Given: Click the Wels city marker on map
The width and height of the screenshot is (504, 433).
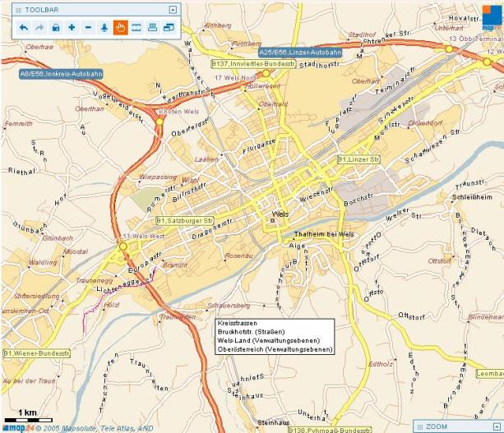Looking at the screenshot, I should click(273, 220).
